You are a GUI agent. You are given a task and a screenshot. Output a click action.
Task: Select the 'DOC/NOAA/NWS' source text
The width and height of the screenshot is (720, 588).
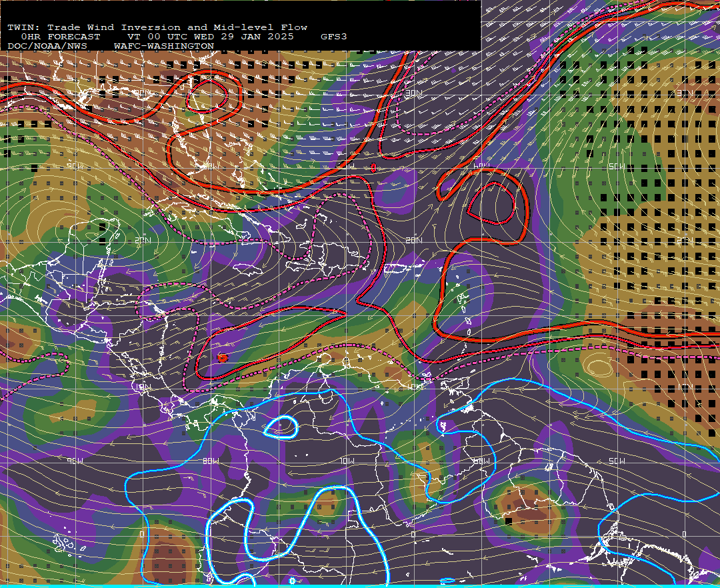[47, 47]
